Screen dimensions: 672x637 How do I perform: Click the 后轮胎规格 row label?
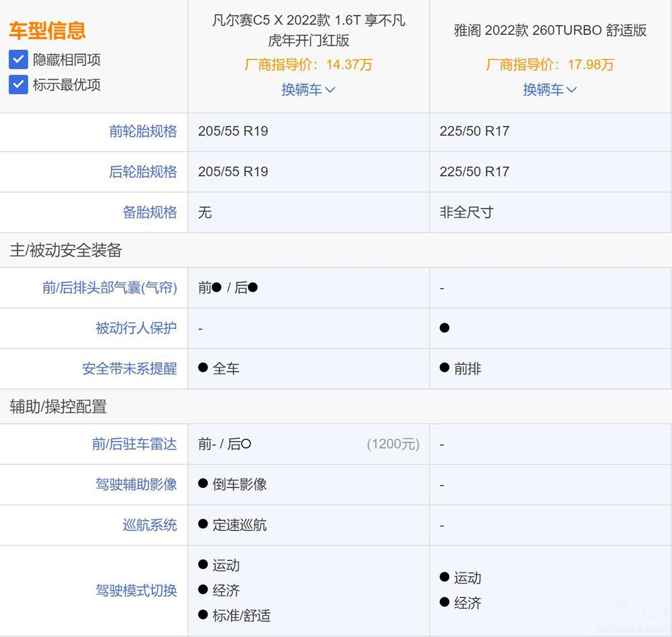point(143,172)
